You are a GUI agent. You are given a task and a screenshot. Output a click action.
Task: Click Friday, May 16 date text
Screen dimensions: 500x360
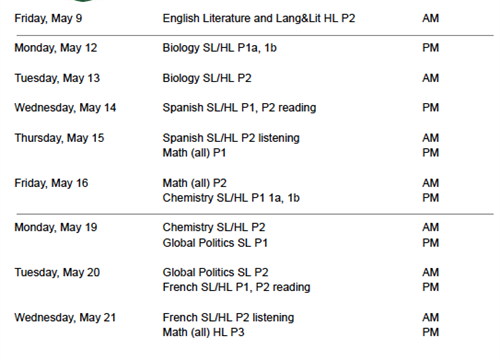click(51, 183)
